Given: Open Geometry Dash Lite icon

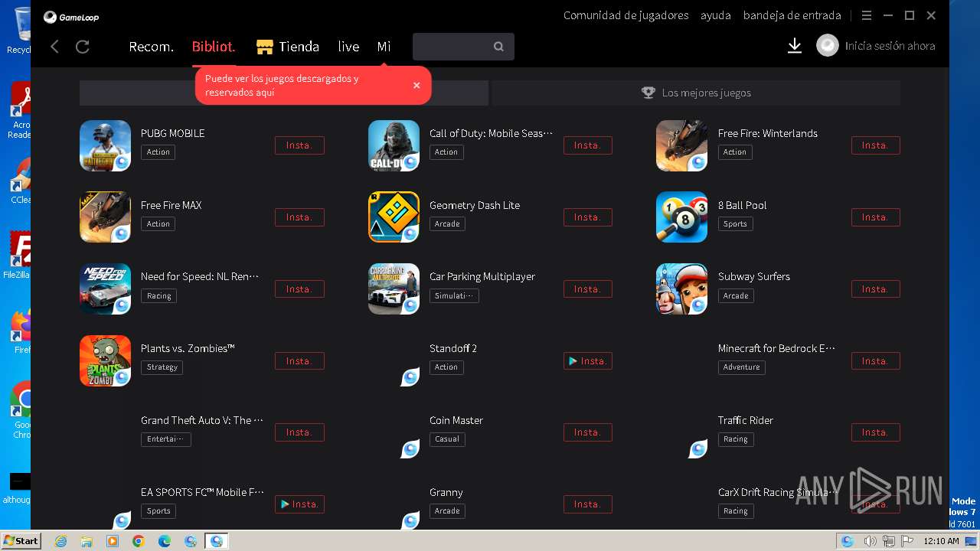Looking at the screenshot, I should [x=394, y=217].
